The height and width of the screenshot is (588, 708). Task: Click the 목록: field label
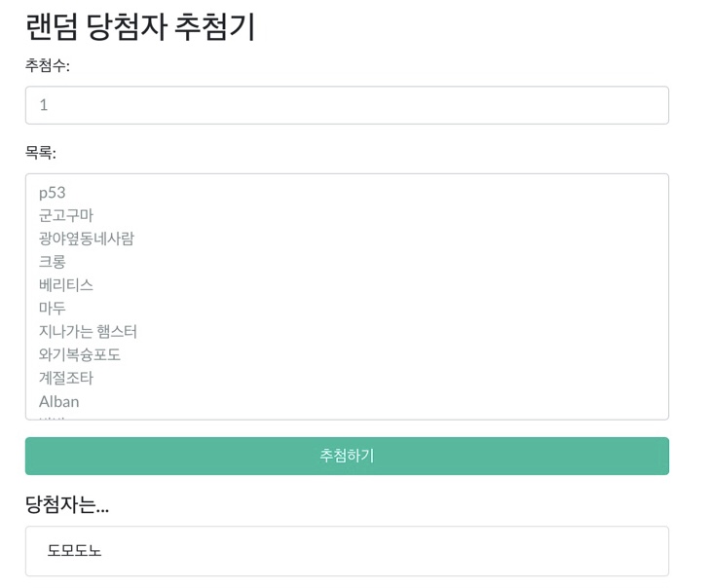(41, 153)
